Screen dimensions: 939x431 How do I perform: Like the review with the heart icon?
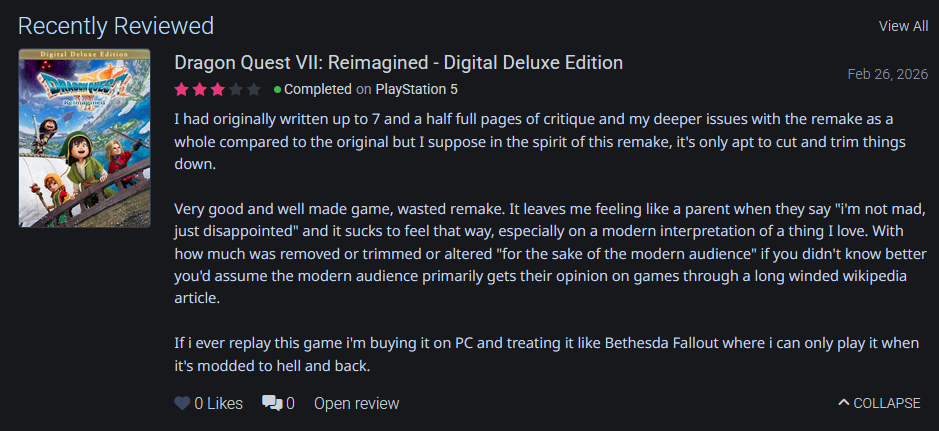[x=182, y=404]
